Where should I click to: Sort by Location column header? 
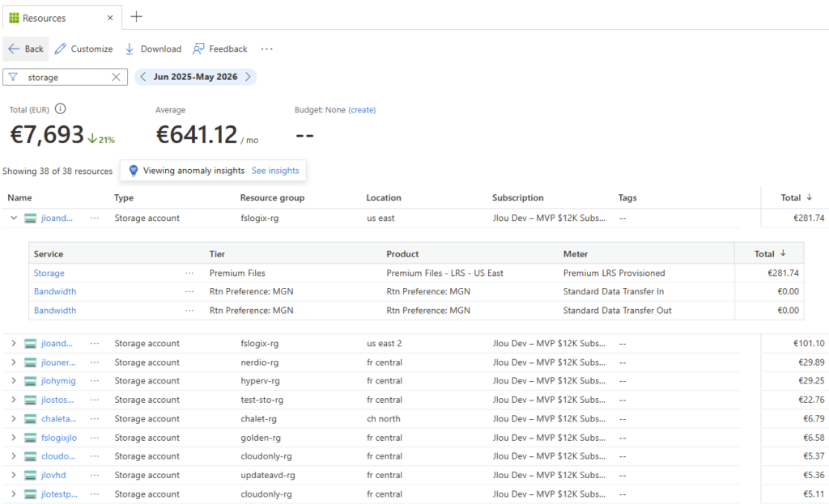(384, 197)
